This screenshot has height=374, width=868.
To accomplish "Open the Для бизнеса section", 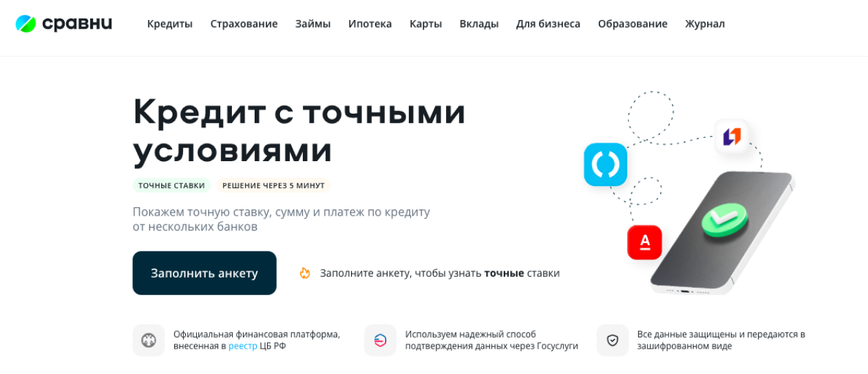I will (x=548, y=24).
